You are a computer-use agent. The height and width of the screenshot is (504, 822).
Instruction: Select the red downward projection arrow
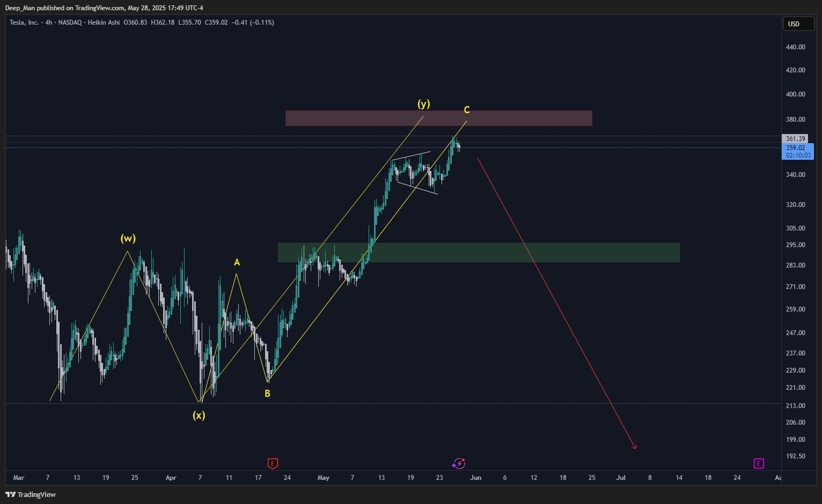556,303
